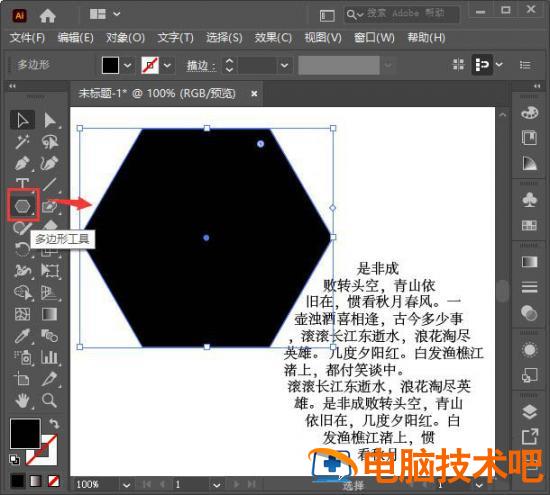Select the Pen tool
550x495 pixels.
click(22, 163)
